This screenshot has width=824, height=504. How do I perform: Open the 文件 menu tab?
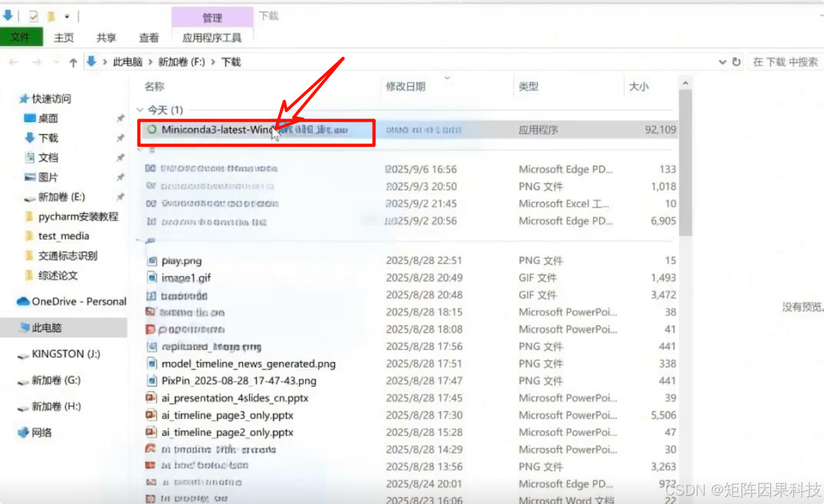click(x=21, y=37)
